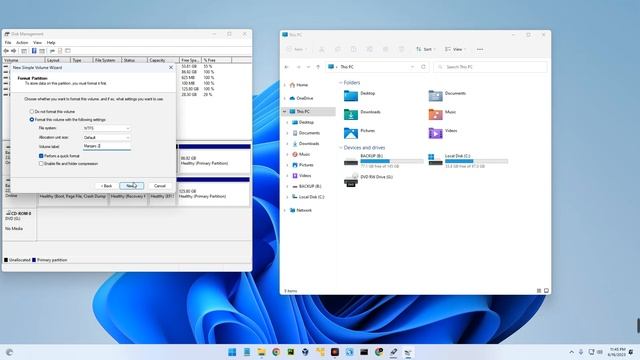Click the Search This PC field

pos(490,67)
